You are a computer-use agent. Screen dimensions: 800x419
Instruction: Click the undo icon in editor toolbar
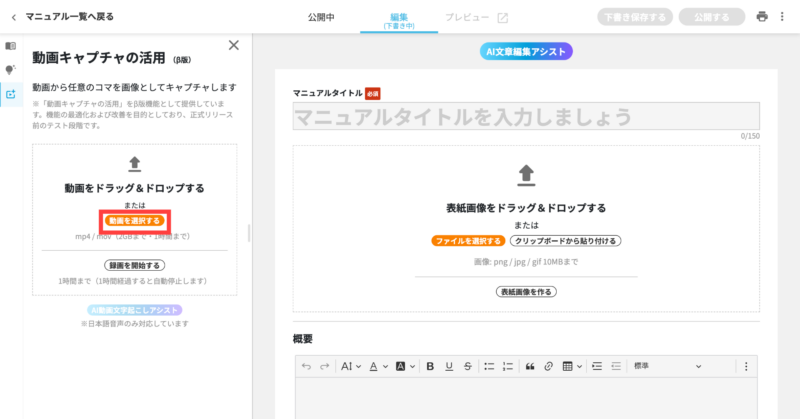coord(306,366)
